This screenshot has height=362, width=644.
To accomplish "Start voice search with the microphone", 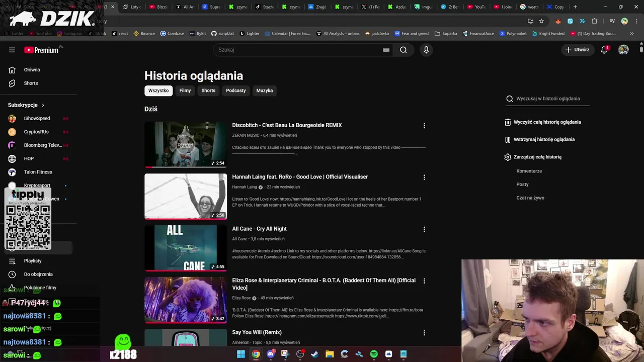I will pyautogui.click(x=426, y=50).
